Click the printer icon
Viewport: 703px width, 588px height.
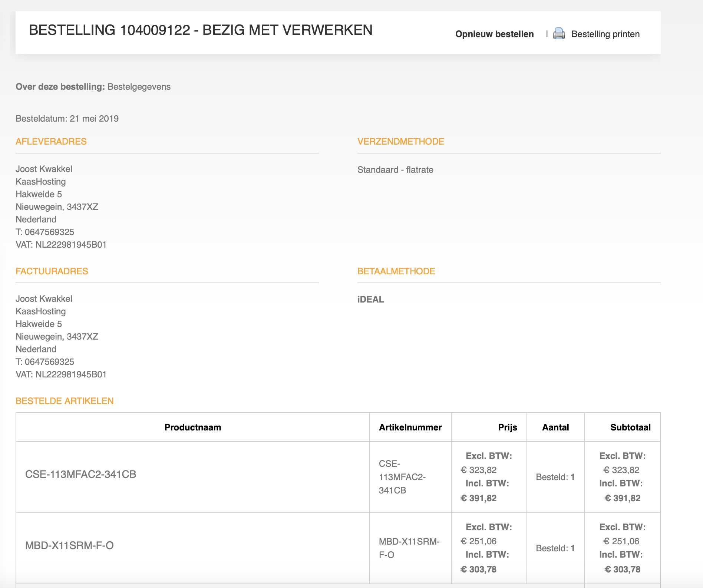click(x=559, y=34)
